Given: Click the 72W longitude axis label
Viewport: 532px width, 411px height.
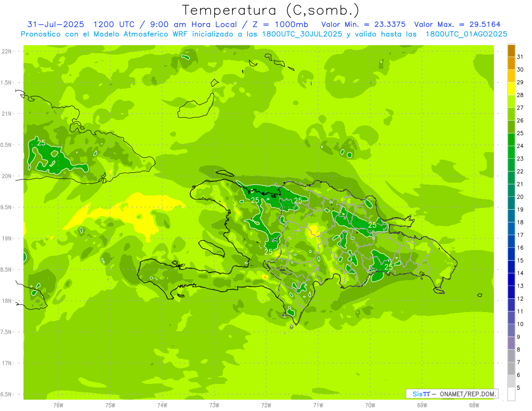Looking at the screenshot, I should (x=266, y=405).
